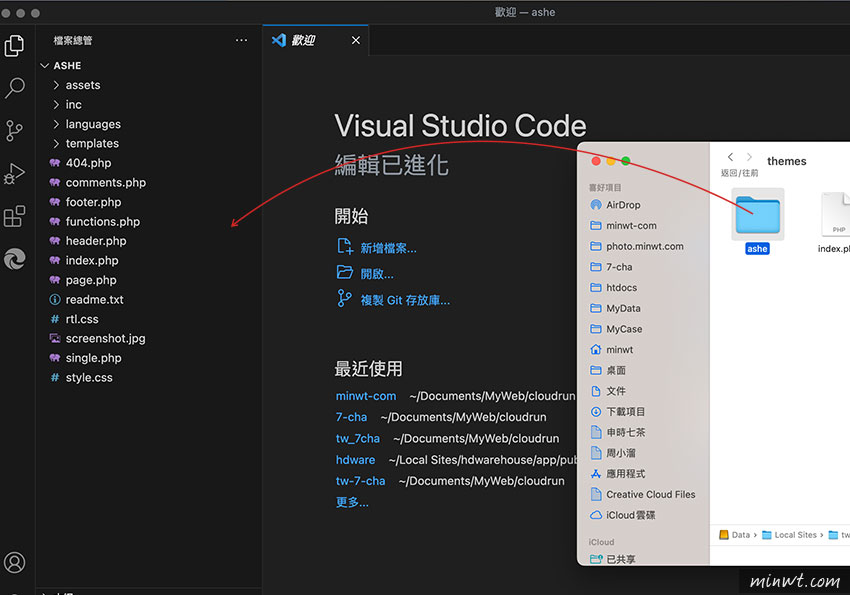Select Creative Cloud Files in Finder sidebar

click(651, 494)
